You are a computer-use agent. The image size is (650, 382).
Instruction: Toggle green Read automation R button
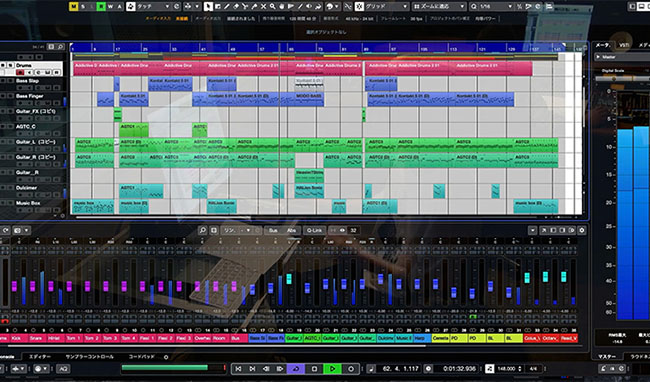pyautogui.click(x=101, y=6)
